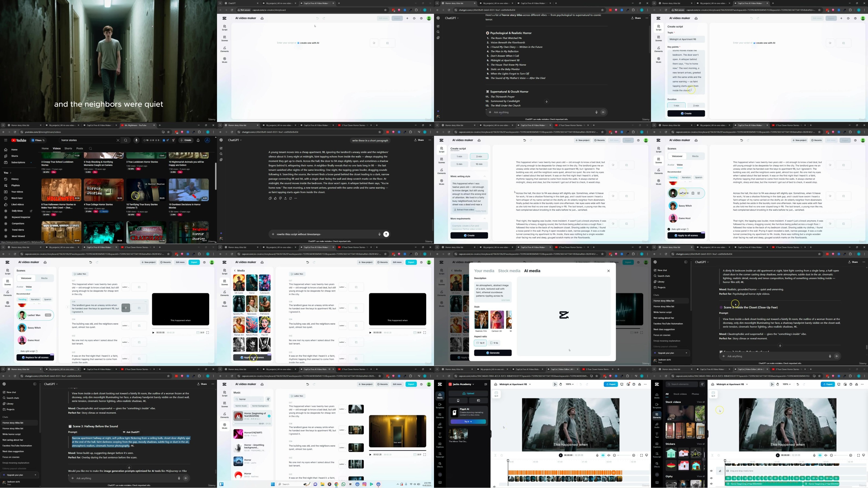Image resolution: width=868 pixels, height=488 pixels.
Task: Switch to Stock media tab in dialog
Action: 509,271
